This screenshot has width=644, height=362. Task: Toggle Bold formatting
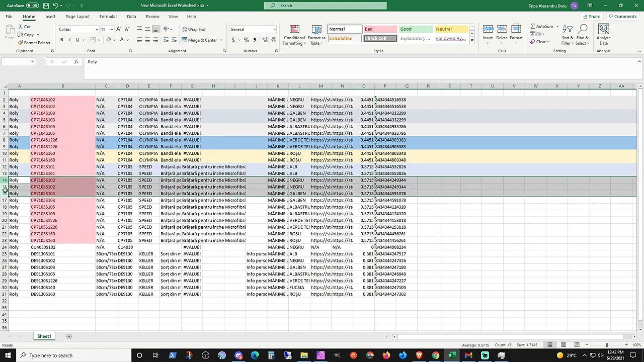[x=62, y=40]
